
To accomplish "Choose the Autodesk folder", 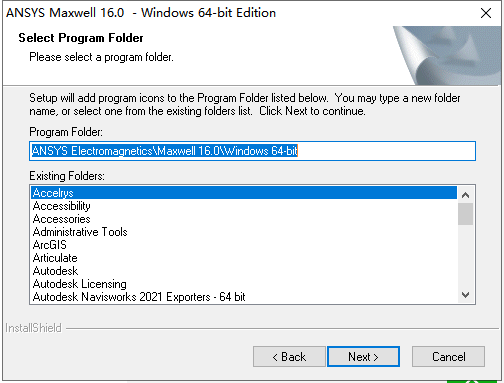I will [244, 271].
